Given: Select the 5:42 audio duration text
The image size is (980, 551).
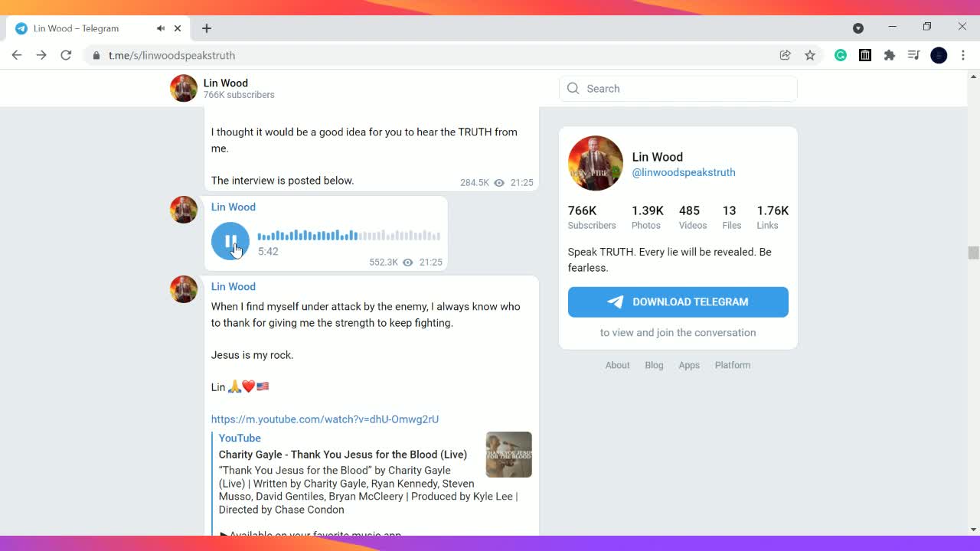Looking at the screenshot, I should coord(268,251).
